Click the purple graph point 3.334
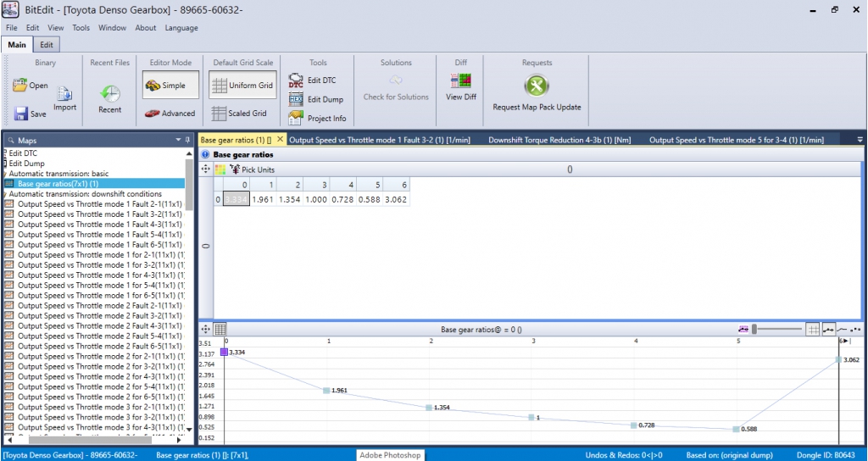The width and height of the screenshot is (868, 461). pos(224,352)
